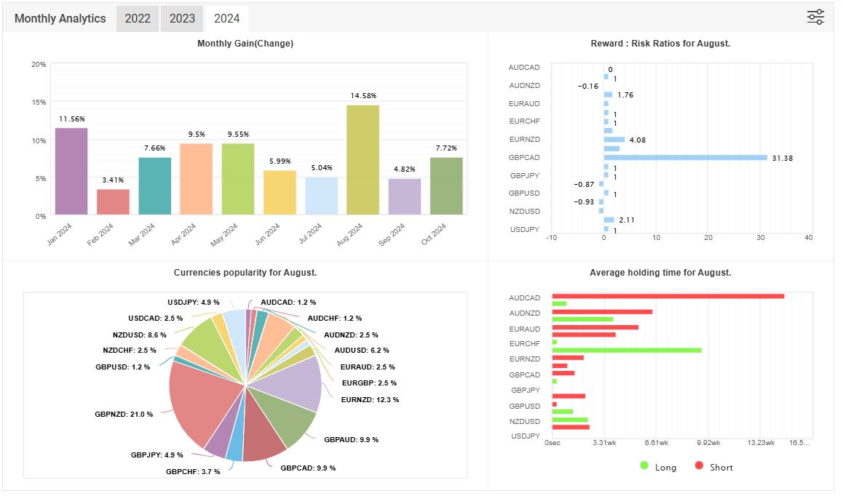Viewport: 843px width, 504px height.
Task: Switch to the 2023 tab
Action: pos(182,19)
